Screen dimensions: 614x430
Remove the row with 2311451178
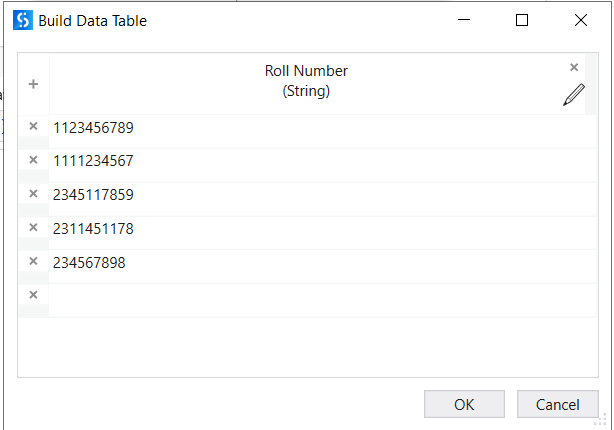(33, 228)
